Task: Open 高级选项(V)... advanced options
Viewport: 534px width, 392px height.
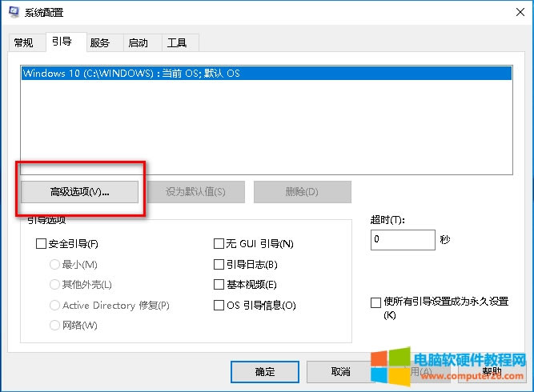Action: [x=79, y=192]
